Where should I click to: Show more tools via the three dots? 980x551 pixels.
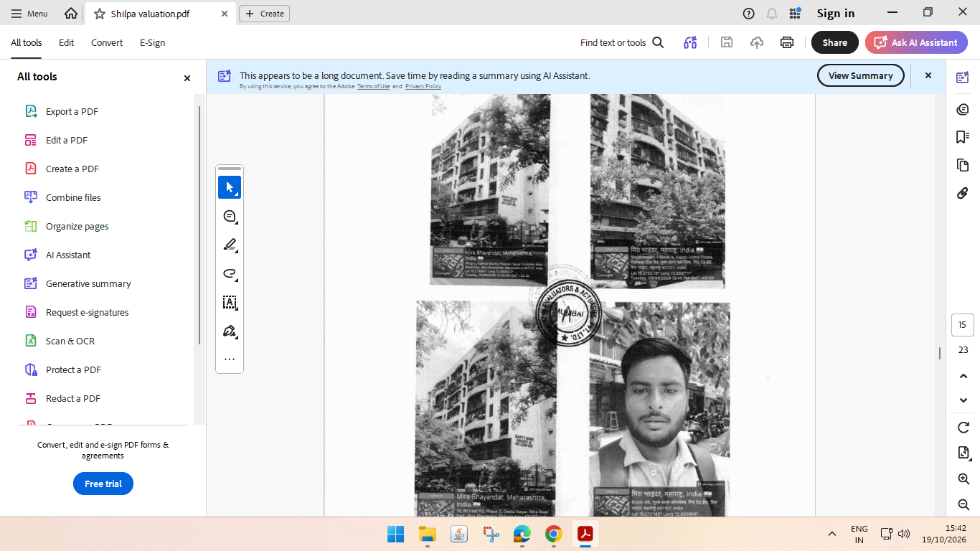[230, 359]
